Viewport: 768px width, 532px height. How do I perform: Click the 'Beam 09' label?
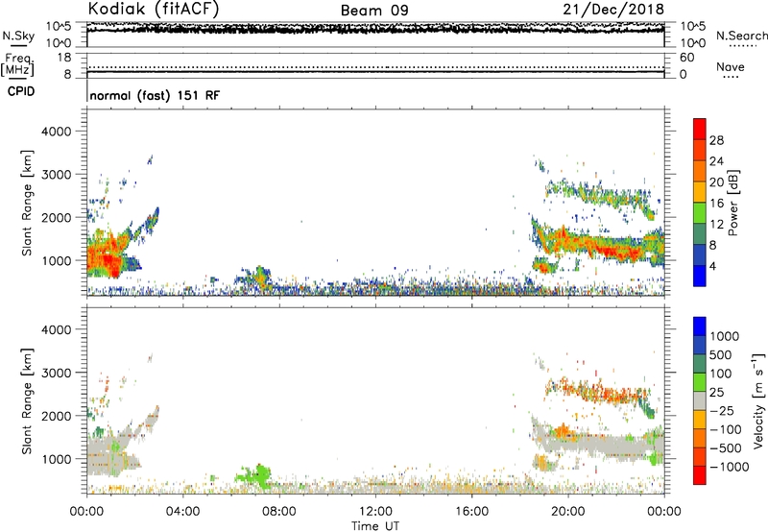click(x=374, y=11)
